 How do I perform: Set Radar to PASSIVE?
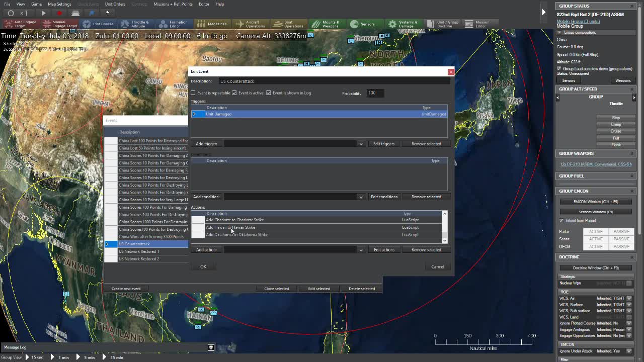(x=621, y=232)
